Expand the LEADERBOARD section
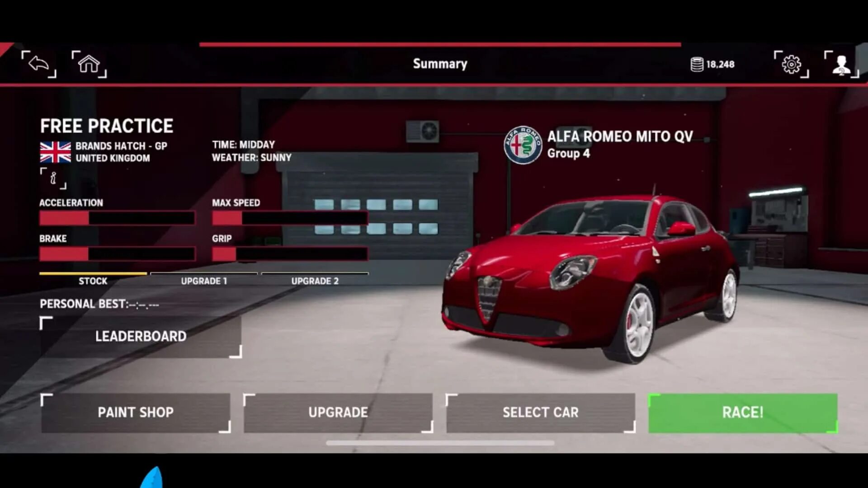Viewport: 868px width, 488px height. click(140, 336)
